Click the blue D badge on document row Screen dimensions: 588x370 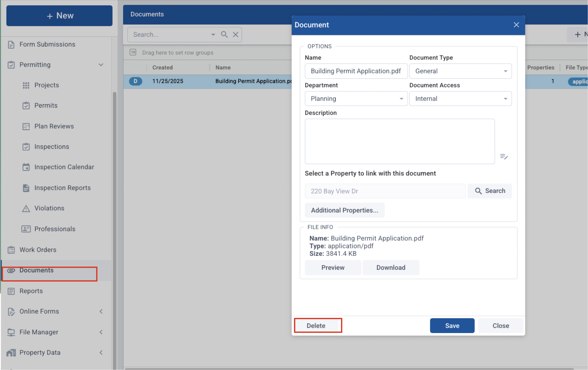point(135,81)
